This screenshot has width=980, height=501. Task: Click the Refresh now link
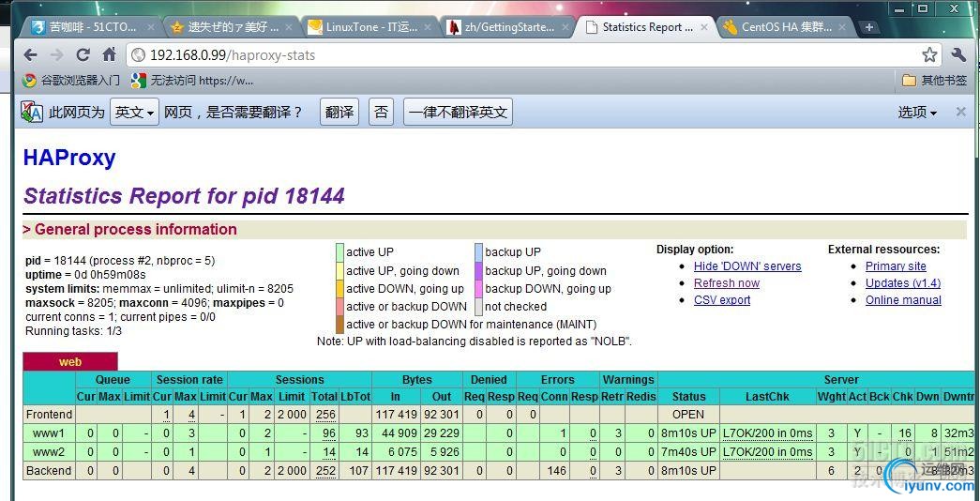click(727, 283)
